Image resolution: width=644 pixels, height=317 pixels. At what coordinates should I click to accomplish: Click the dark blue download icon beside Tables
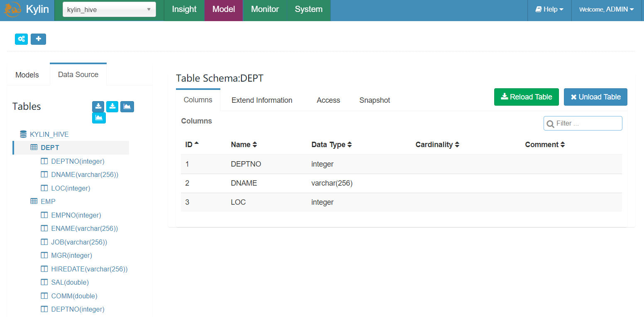pyautogui.click(x=98, y=106)
